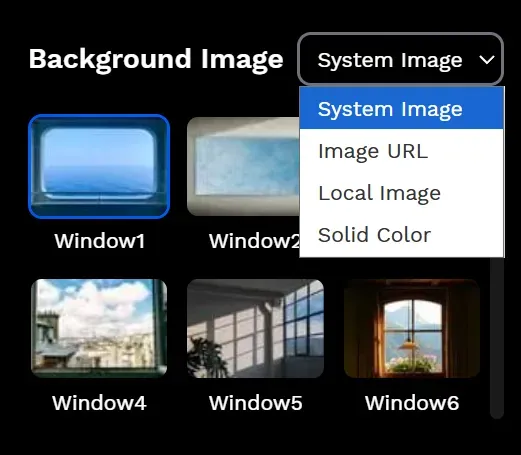Click the Window2 label text
521x455 pixels.
tap(254, 241)
